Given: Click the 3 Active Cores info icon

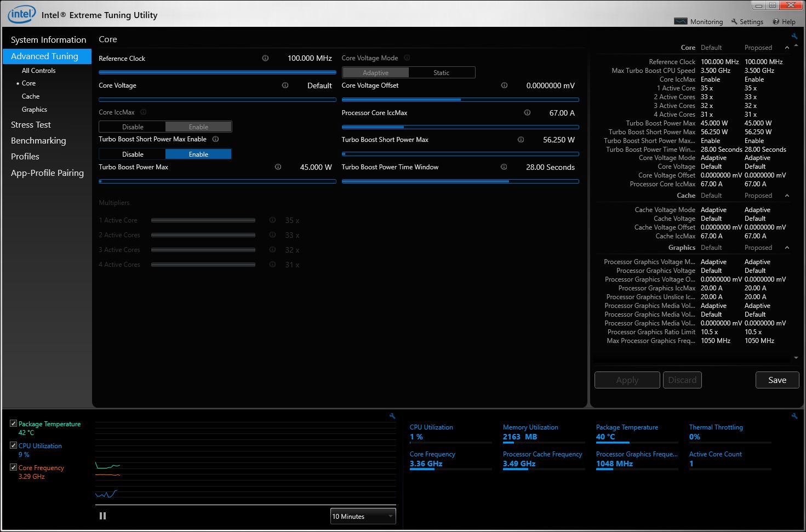Looking at the screenshot, I should (272, 250).
